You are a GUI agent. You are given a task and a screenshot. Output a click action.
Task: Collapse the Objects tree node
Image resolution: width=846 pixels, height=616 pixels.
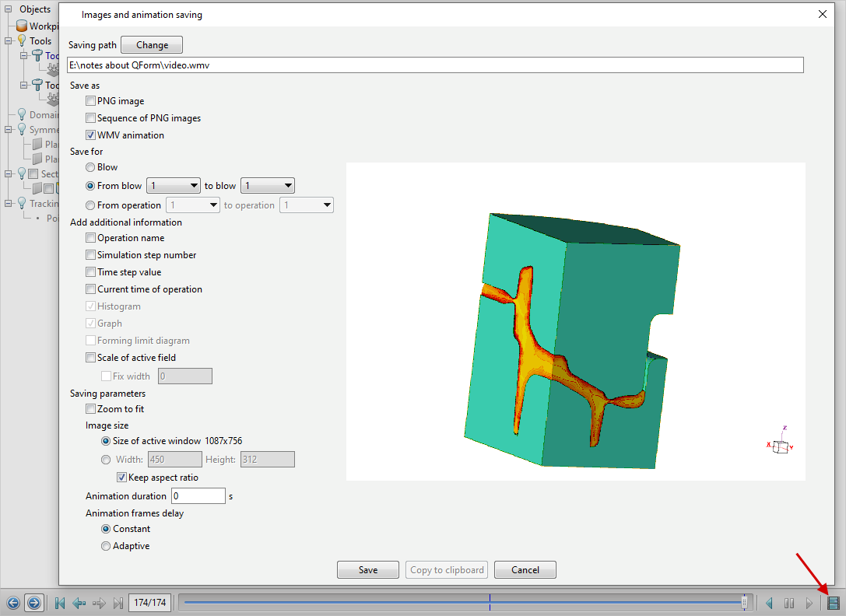pos(9,9)
